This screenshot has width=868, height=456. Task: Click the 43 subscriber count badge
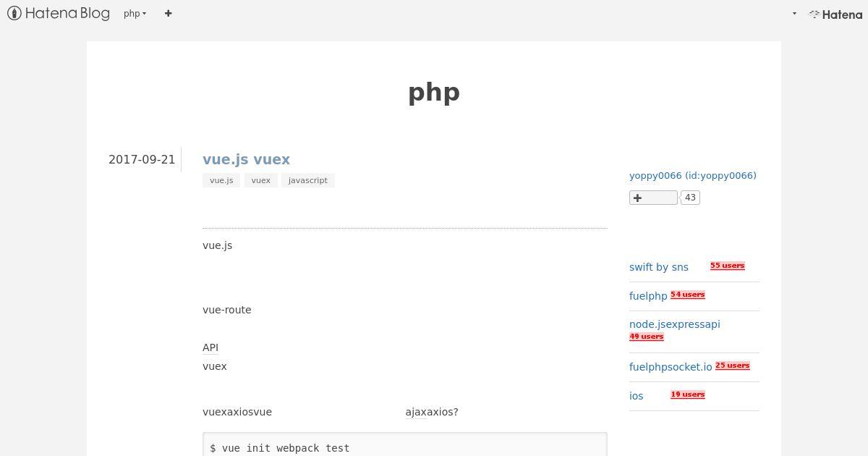690,198
